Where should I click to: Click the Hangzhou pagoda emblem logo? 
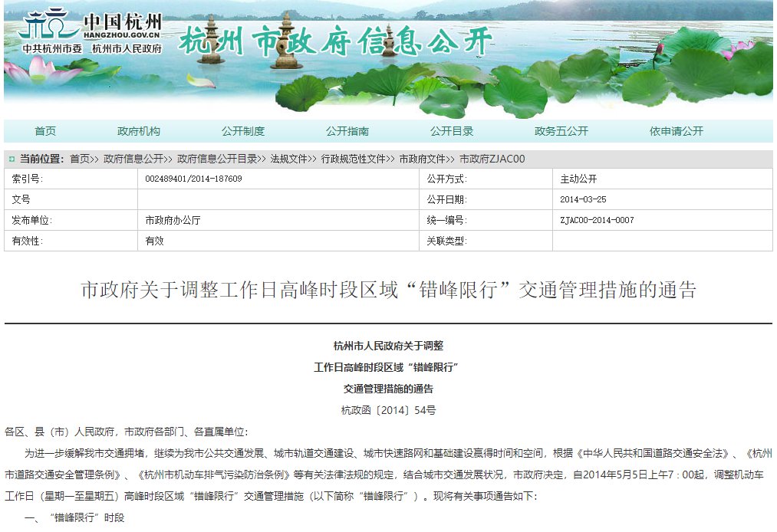click(x=48, y=25)
